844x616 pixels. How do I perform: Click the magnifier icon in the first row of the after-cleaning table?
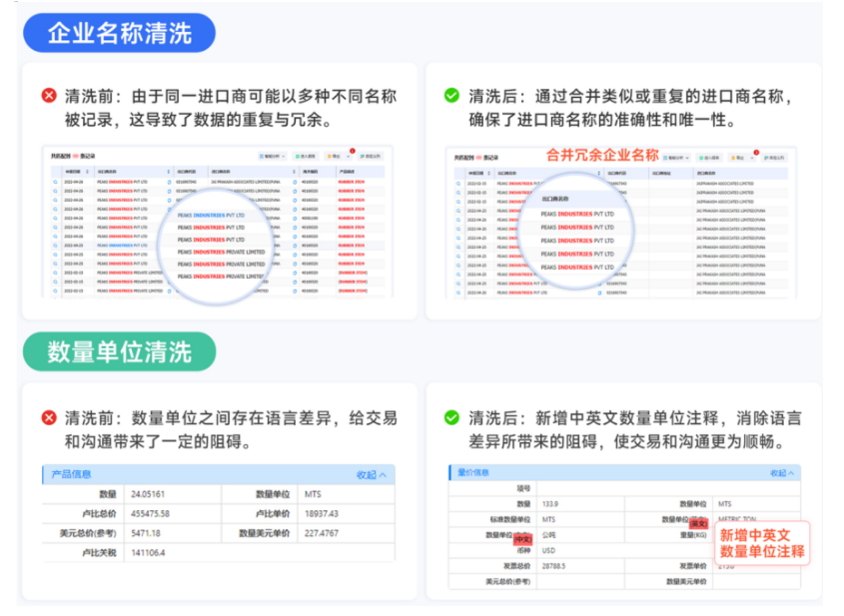(x=458, y=184)
